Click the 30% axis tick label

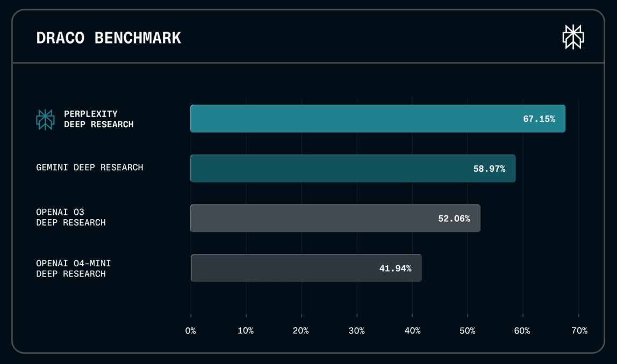(357, 331)
